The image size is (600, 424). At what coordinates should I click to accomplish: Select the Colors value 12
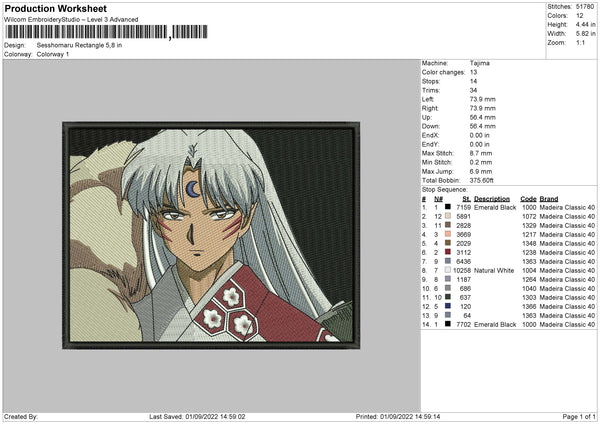[580, 16]
